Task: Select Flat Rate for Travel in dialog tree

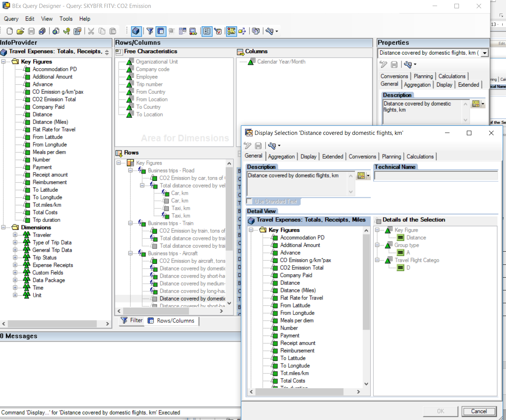Action: 302,298
